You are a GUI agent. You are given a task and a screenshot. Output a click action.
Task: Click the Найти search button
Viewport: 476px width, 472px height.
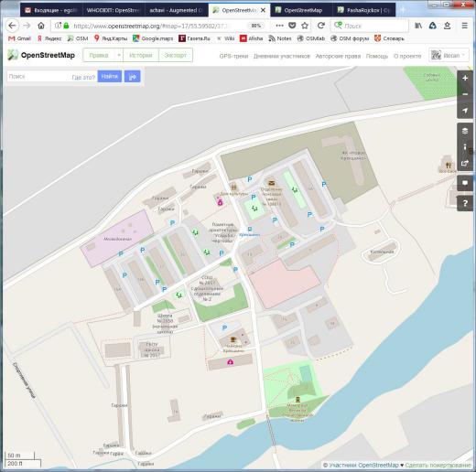[110, 76]
